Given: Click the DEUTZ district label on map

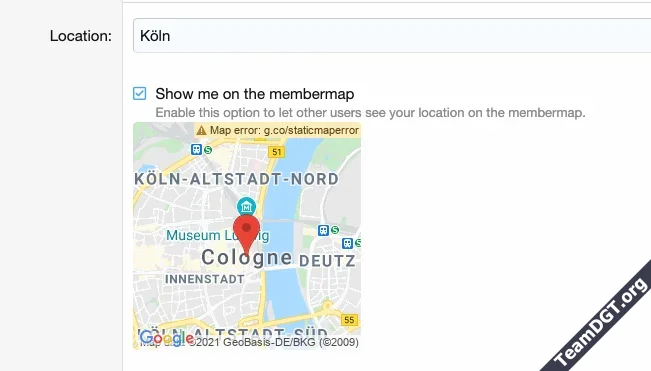Looking at the screenshot, I should [327, 261].
